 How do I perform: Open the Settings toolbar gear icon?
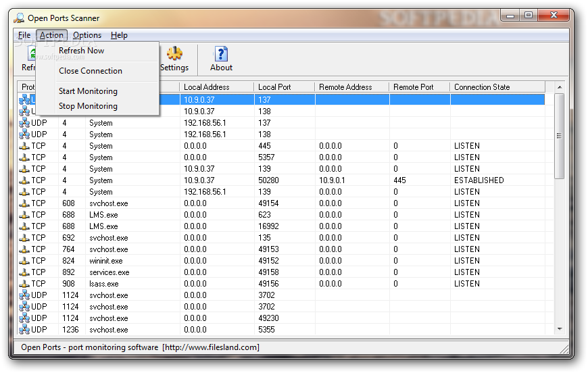point(174,53)
